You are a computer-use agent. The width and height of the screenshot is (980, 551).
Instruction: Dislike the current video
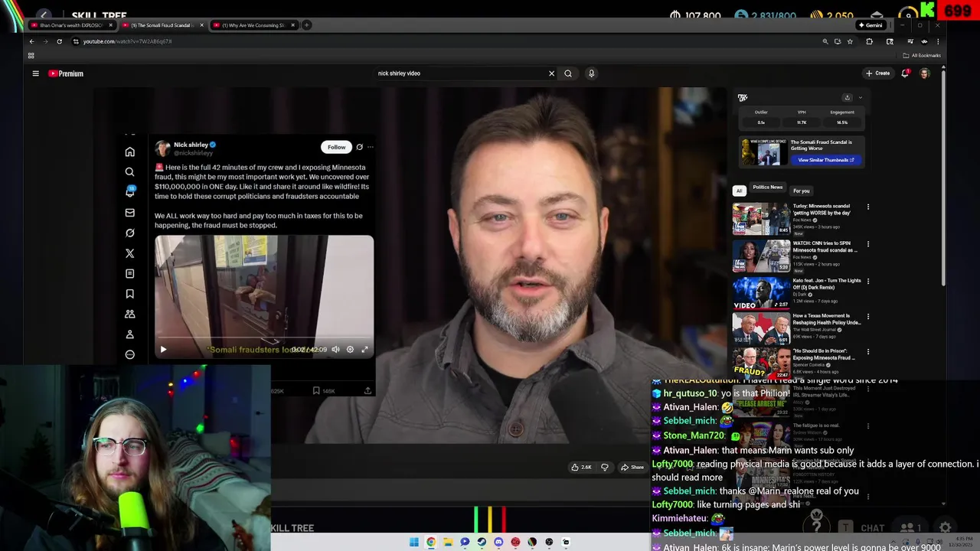click(605, 467)
